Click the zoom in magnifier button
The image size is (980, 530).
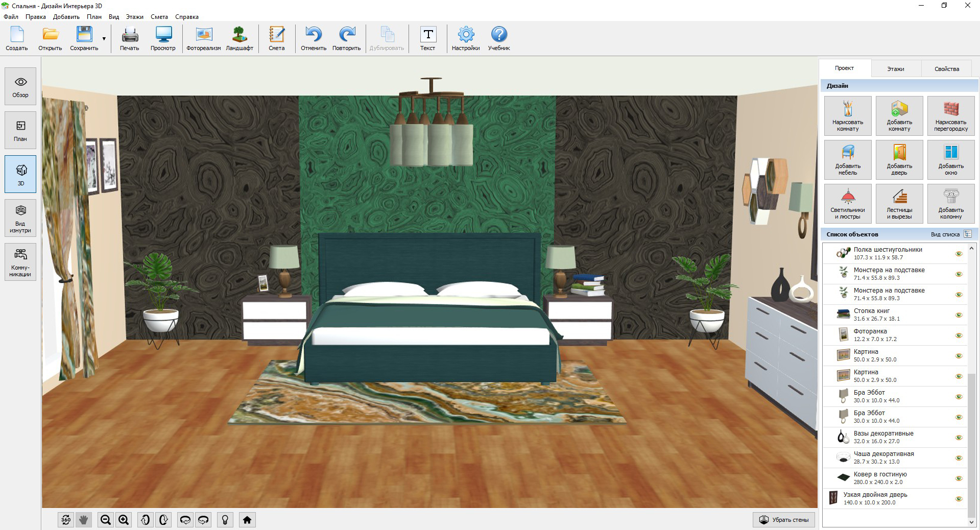pos(124,520)
